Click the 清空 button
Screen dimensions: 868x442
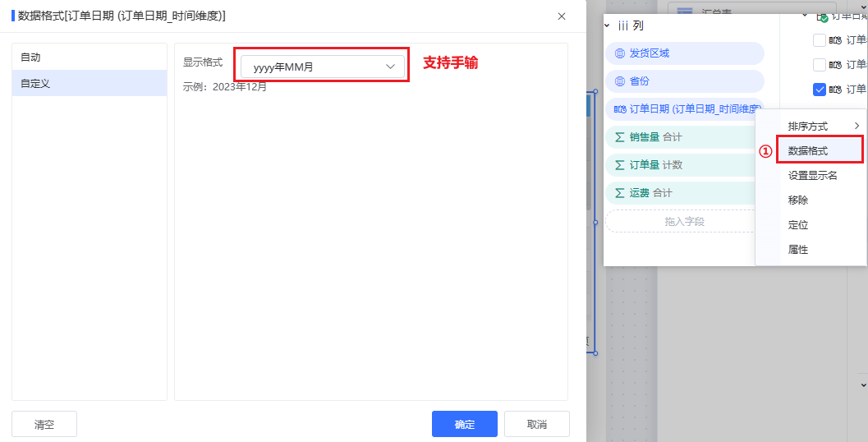tap(44, 424)
